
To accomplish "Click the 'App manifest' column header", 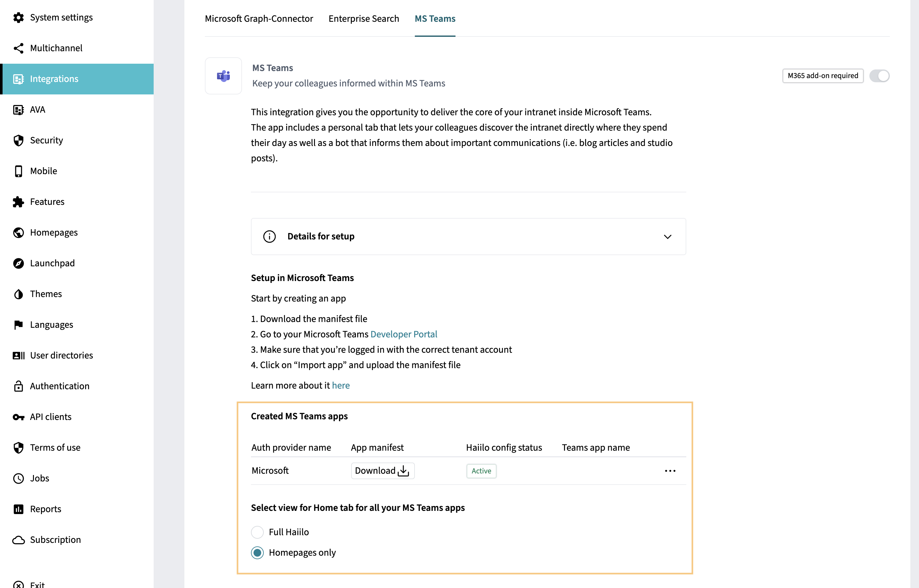I will click(x=377, y=447).
